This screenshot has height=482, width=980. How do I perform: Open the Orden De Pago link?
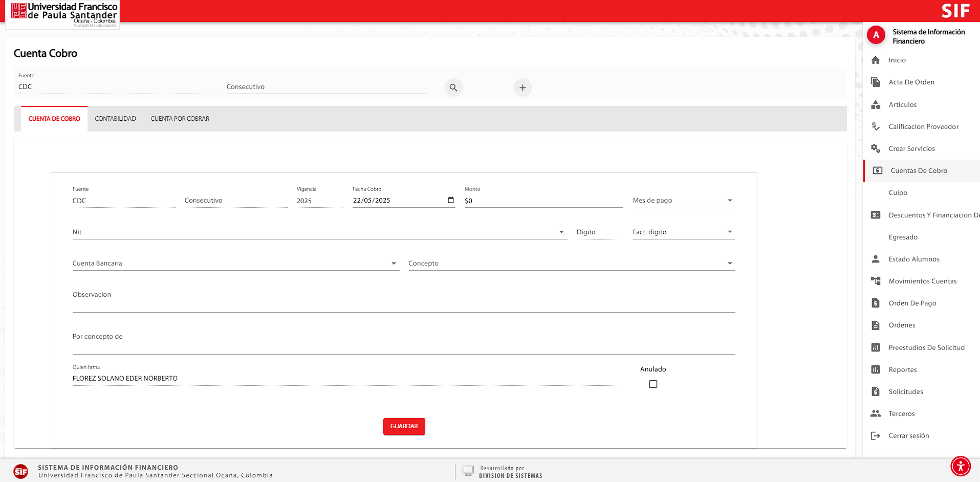(x=912, y=303)
